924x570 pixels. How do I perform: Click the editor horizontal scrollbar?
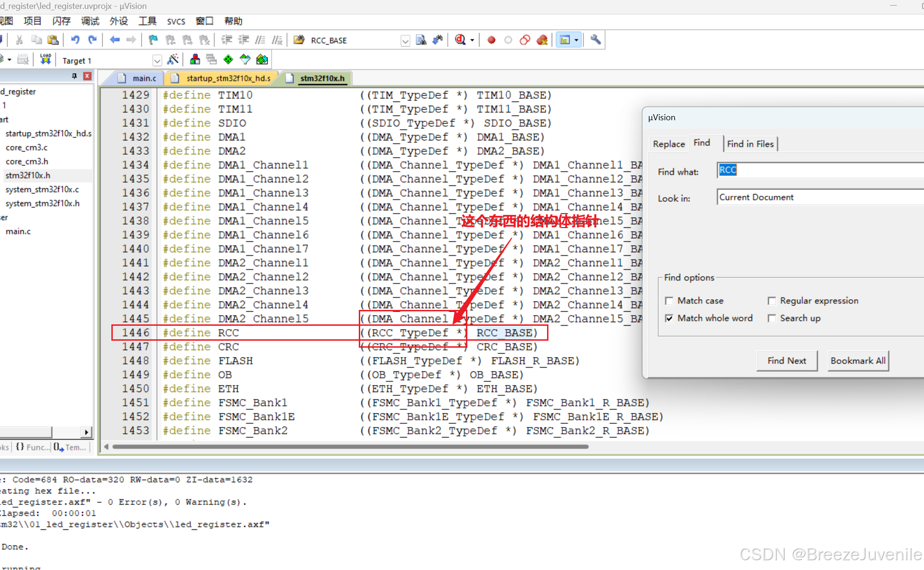tap(349, 446)
